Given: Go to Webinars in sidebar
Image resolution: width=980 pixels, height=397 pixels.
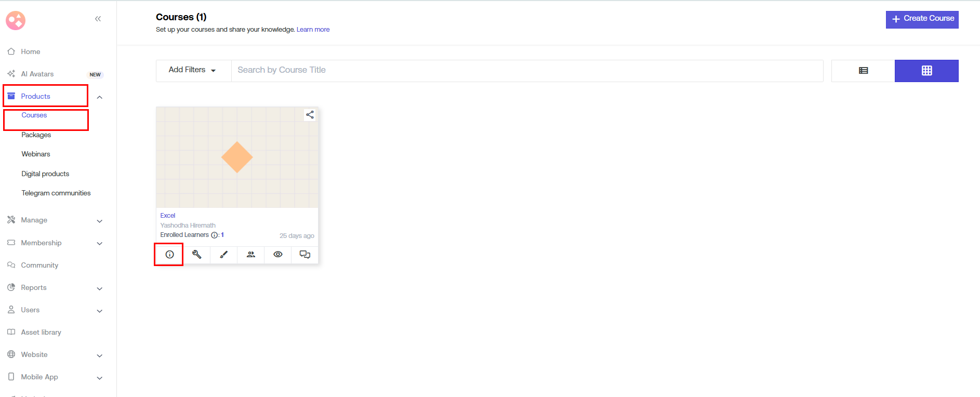Looking at the screenshot, I should coord(36,154).
